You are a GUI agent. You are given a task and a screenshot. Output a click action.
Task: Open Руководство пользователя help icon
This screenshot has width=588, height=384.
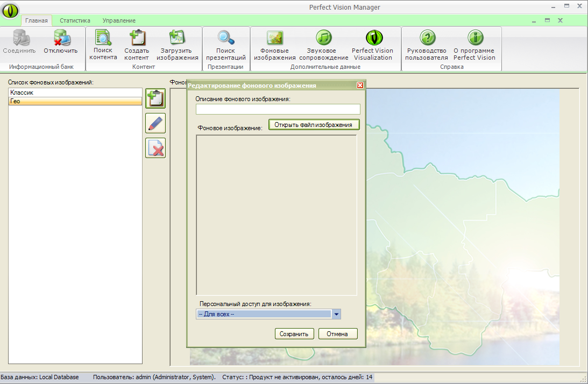427,38
